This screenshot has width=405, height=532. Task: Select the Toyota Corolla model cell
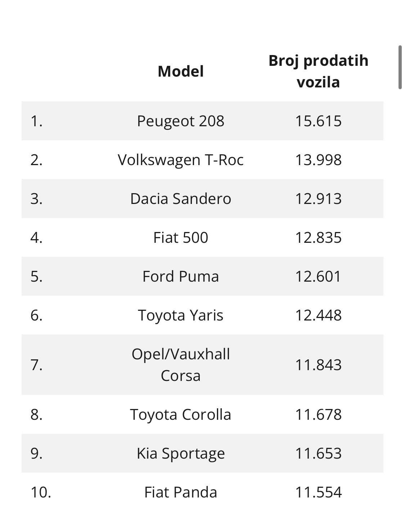pyautogui.click(x=181, y=414)
